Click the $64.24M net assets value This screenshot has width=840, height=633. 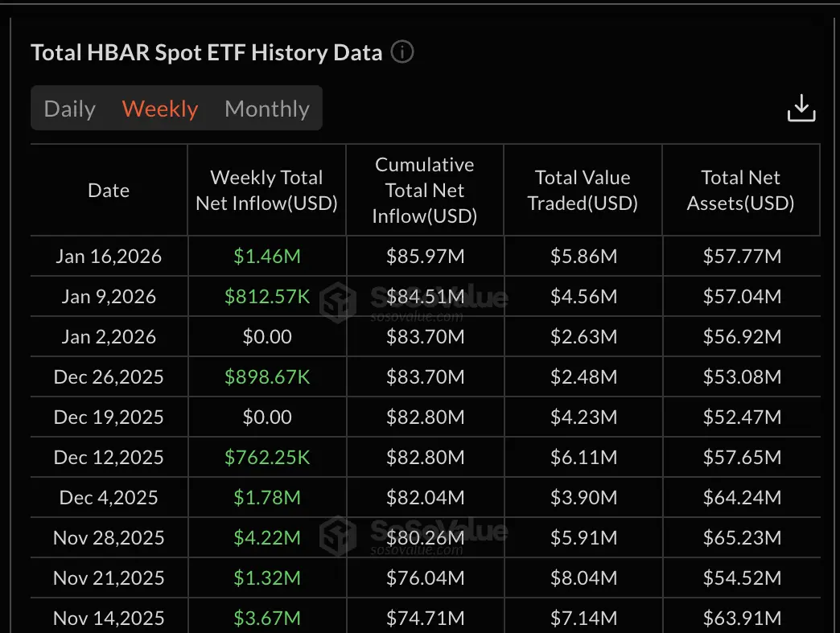click(x=740, y=497)
